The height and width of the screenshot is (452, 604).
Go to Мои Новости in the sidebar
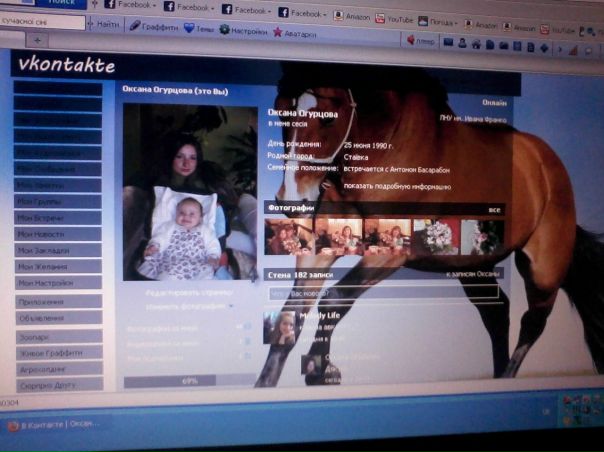(x=59, y=233)
